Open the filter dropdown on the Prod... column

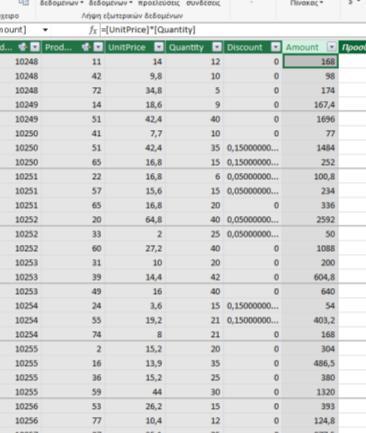[x=98, y=47]
